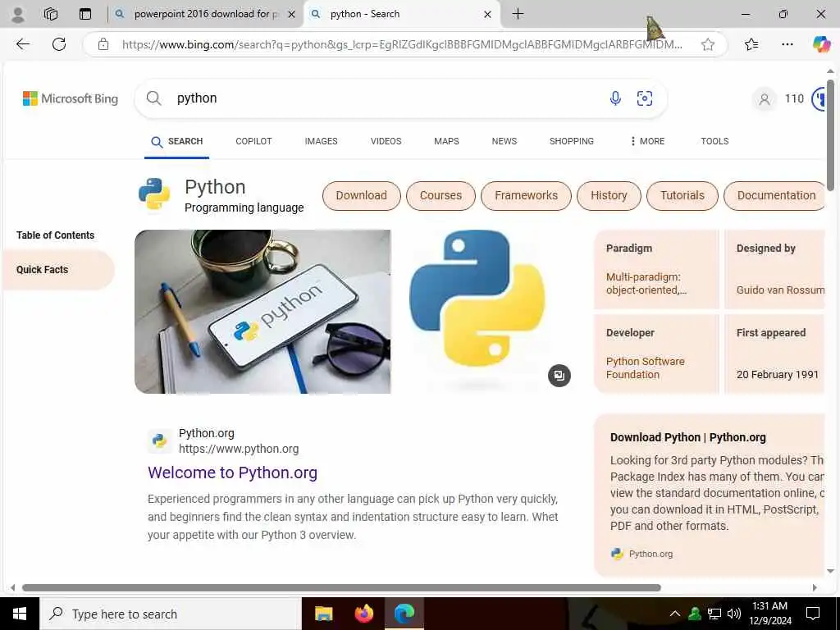Click the magnifier icon in Bing search box
The width and height of the screenshot is (840, 630).
point(153,98)
